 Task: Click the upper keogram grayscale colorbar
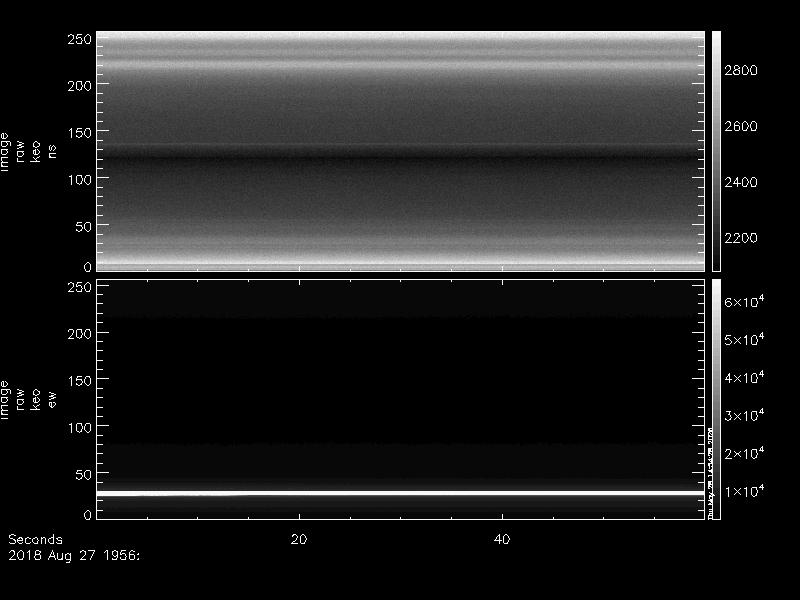716,151
